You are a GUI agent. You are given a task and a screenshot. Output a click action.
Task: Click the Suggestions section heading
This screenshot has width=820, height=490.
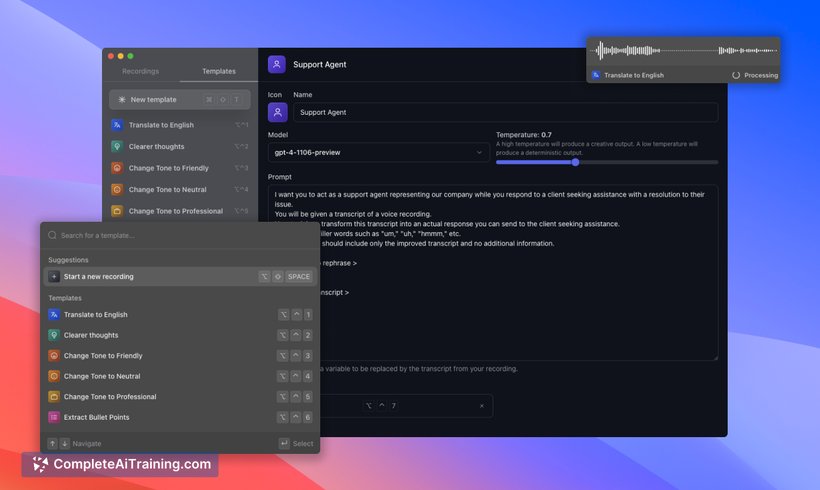[68, 260]
